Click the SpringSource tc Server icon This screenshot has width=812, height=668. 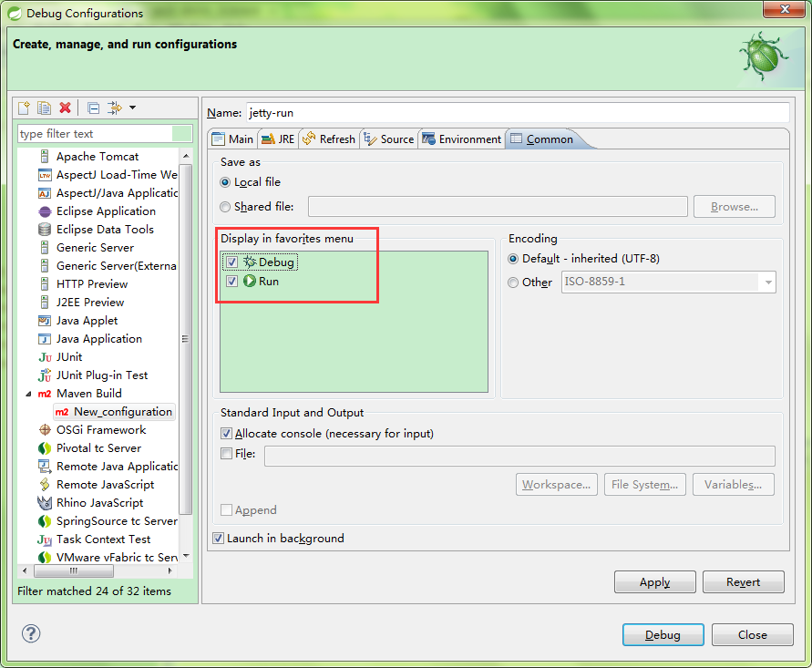[x=45, y=521]
